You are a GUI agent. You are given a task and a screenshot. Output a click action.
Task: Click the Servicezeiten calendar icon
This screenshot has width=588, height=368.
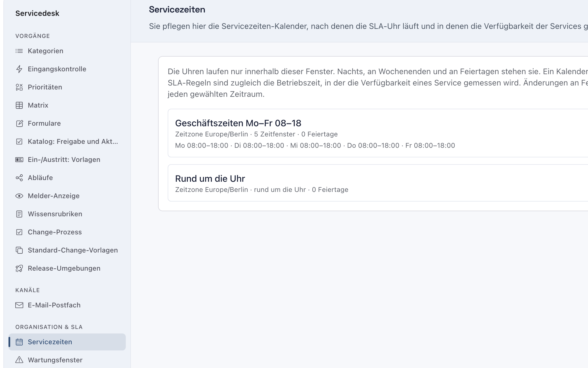click(19, 342)
